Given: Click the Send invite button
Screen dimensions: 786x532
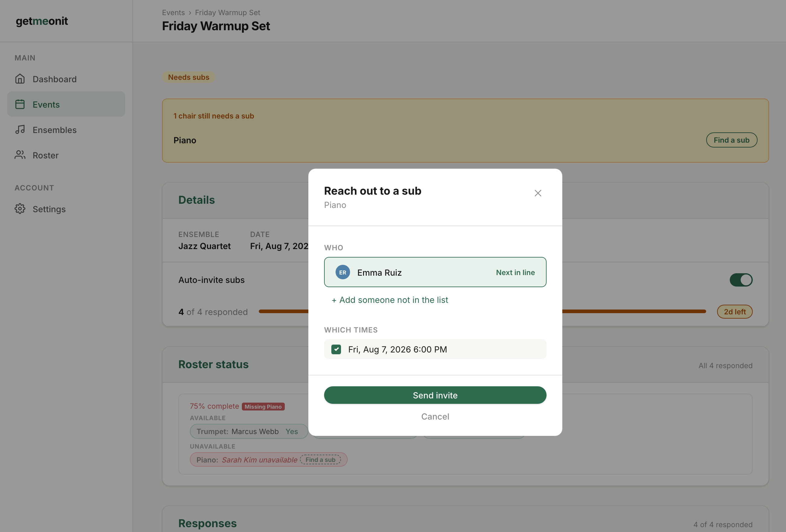Looking at the screenshot, I should click(x=435, y=395).
